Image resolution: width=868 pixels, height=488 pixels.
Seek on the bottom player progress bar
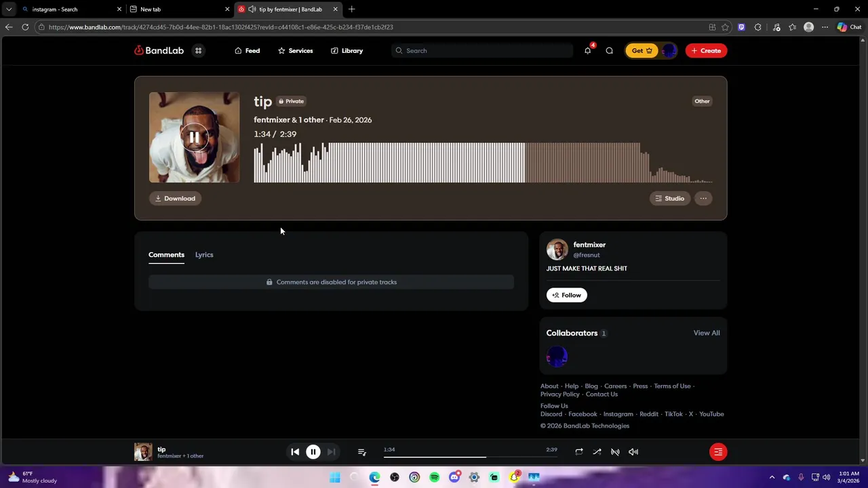coord(470,457)
